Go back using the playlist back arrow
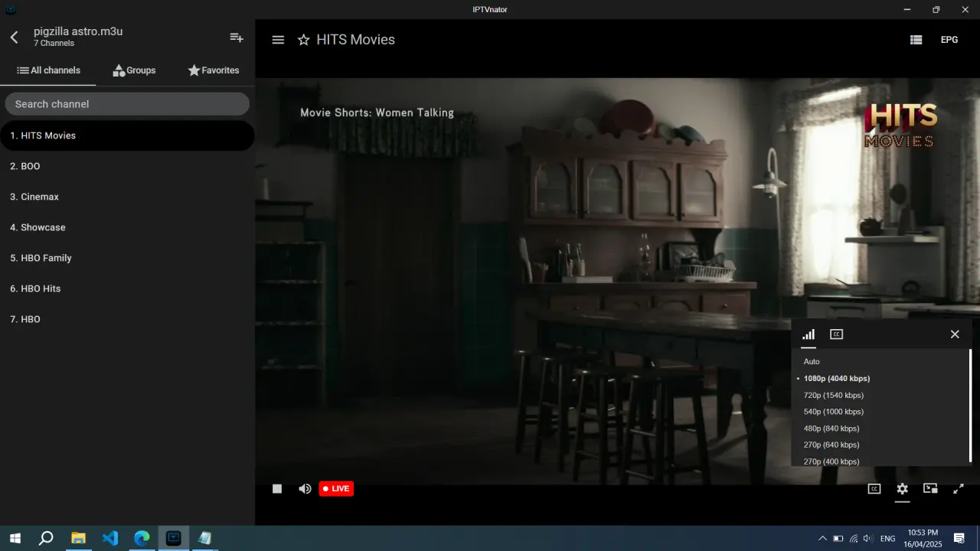Screen dimensions: 980x551 [x=15, y=37]
